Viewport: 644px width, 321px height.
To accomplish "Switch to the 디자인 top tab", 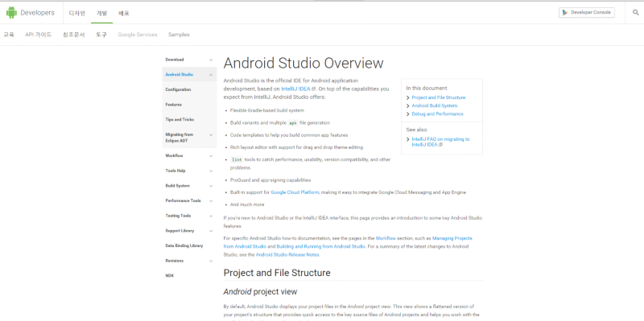I will point(76,13).
